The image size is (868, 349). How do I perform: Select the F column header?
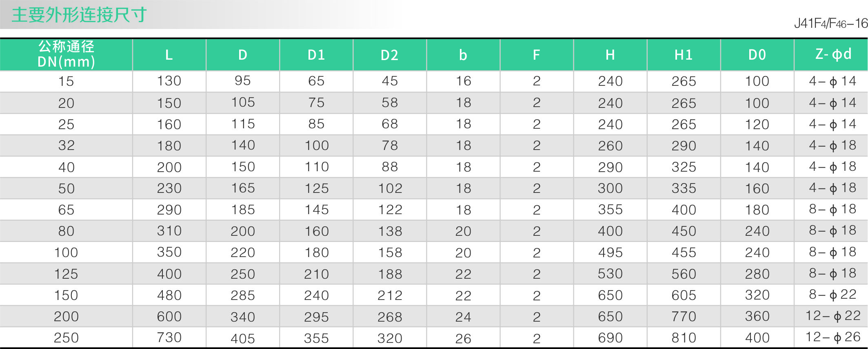[x=537, y=55]
